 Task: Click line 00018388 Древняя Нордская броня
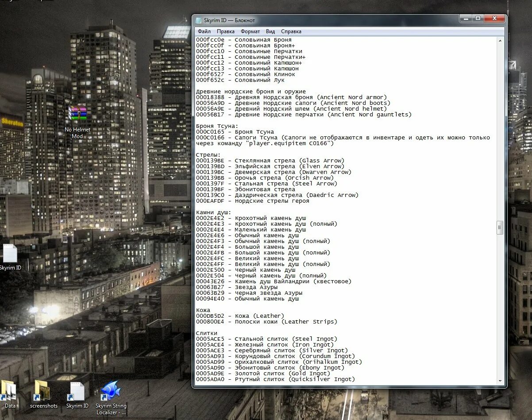click(292, 97)
